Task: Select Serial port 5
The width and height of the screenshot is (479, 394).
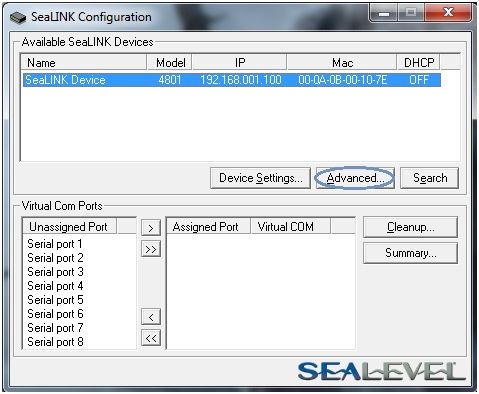Action: pos(55,300)
